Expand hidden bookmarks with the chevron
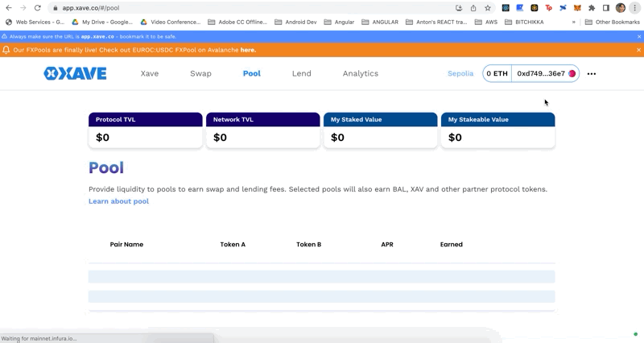The height and width of the screenshot is (343, 644). click(x=574, y=23)
